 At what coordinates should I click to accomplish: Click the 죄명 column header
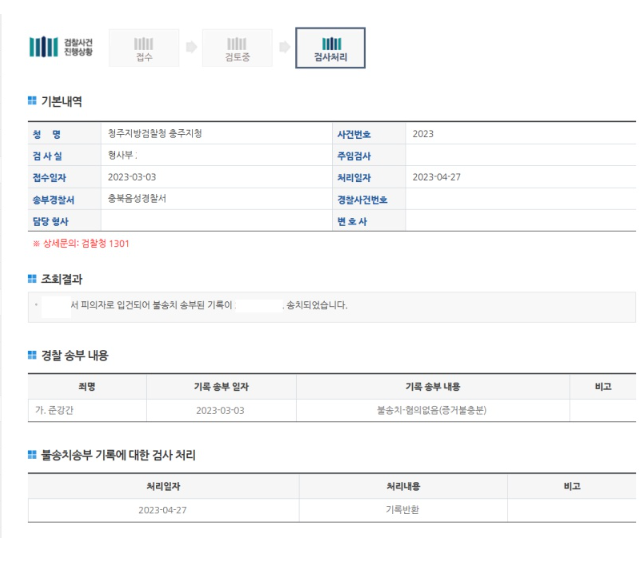coord(85,386)
